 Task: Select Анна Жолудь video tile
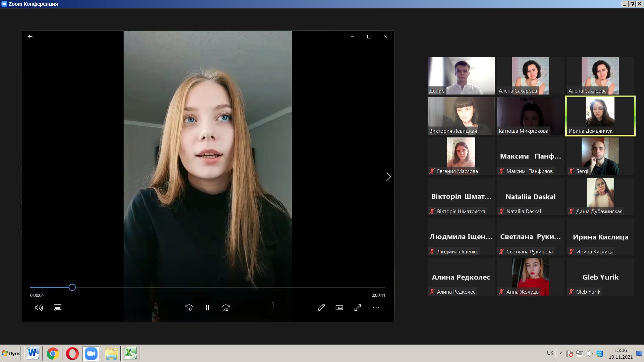[531, 277]
